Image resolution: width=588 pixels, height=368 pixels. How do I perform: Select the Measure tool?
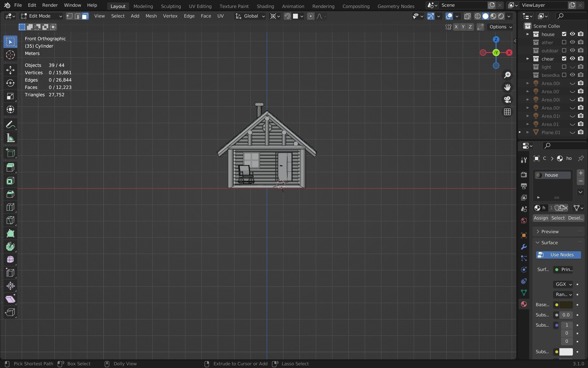coord(10,138)
